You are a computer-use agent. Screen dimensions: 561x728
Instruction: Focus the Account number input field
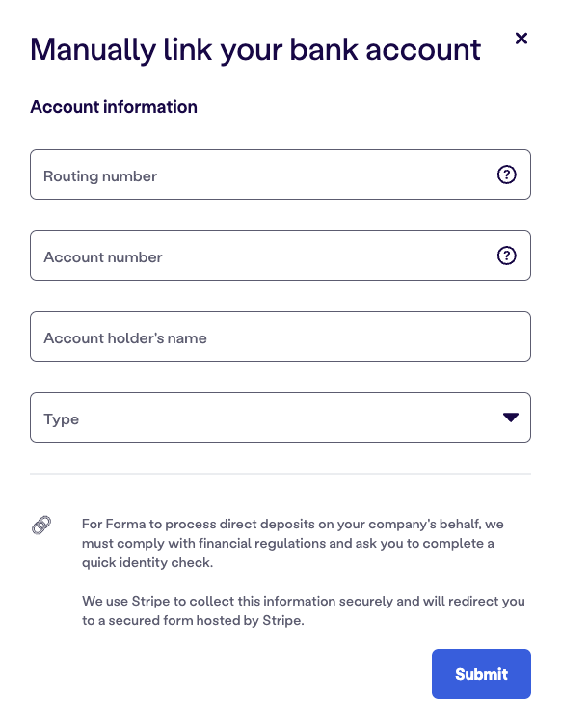coord(280,256)
